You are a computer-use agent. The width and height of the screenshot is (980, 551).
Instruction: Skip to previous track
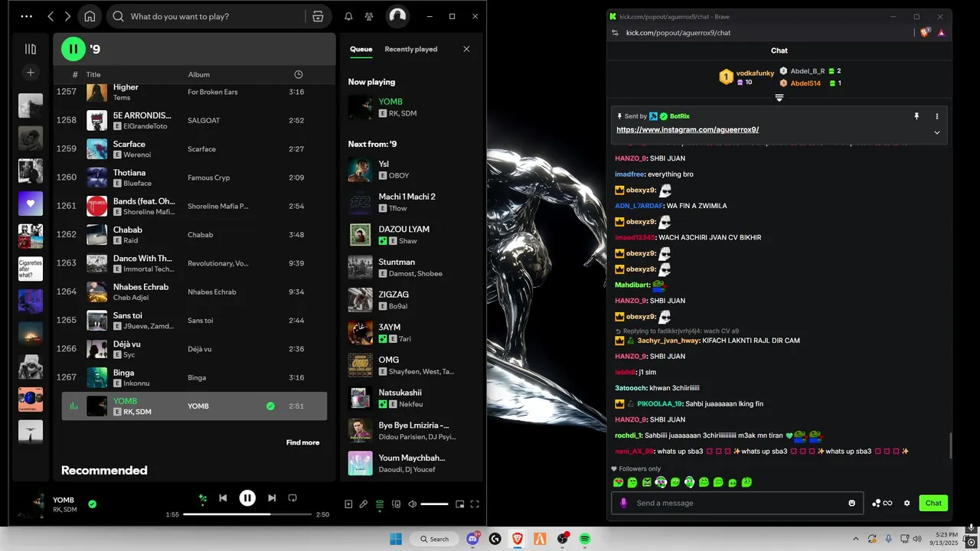click(223, 498)
